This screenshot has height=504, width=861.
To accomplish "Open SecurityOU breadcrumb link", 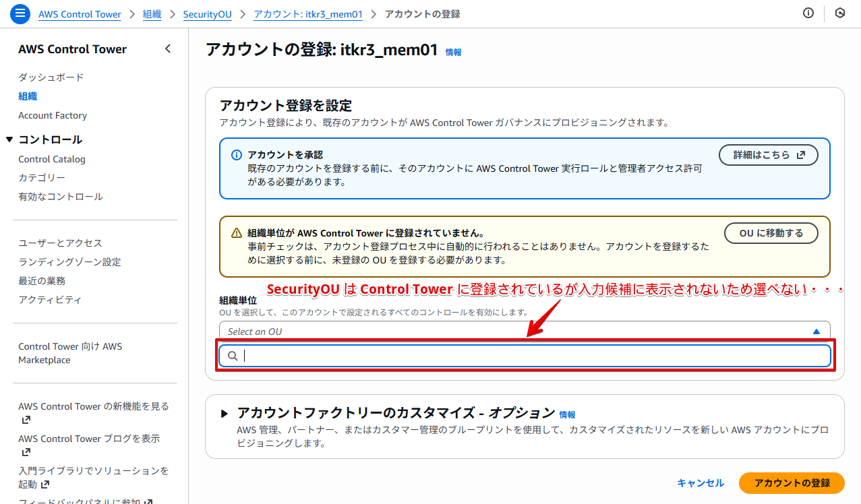I will tap(207, 14).
